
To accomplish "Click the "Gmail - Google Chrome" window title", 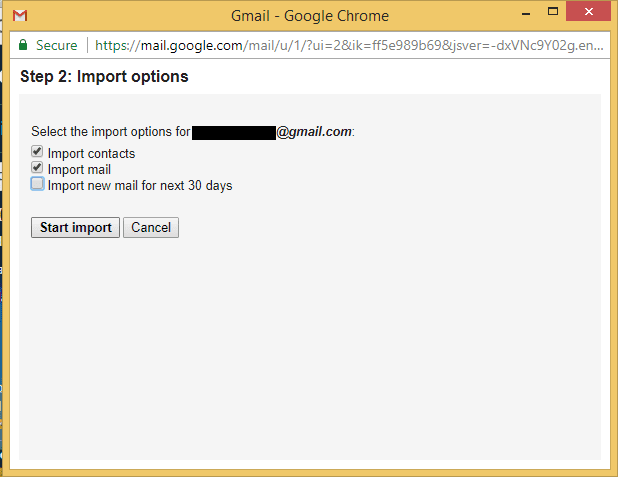I will 308,16.
